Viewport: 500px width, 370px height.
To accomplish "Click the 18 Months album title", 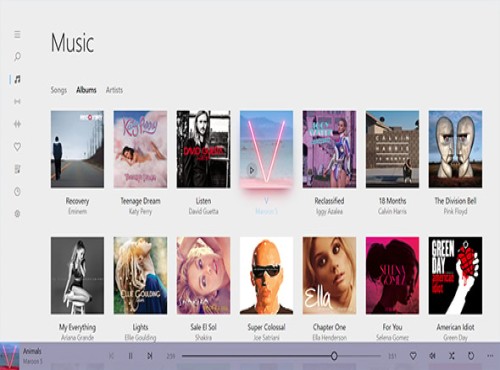I will pos(392,201).
